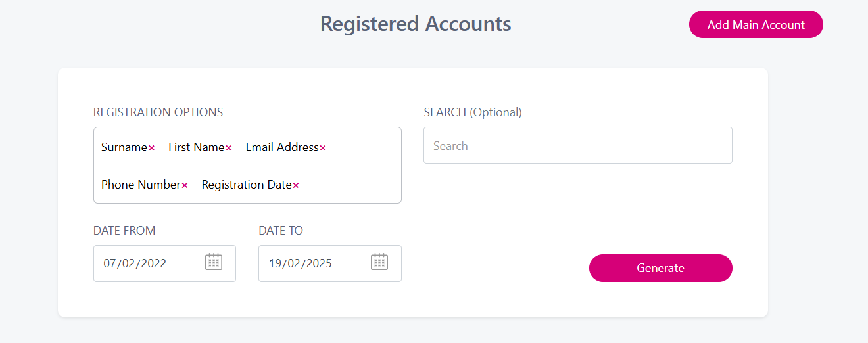Click the Registered Accounts page heading
Image resolution: width=868 pixels, height=343 pixels.
[x=416, y=24]
